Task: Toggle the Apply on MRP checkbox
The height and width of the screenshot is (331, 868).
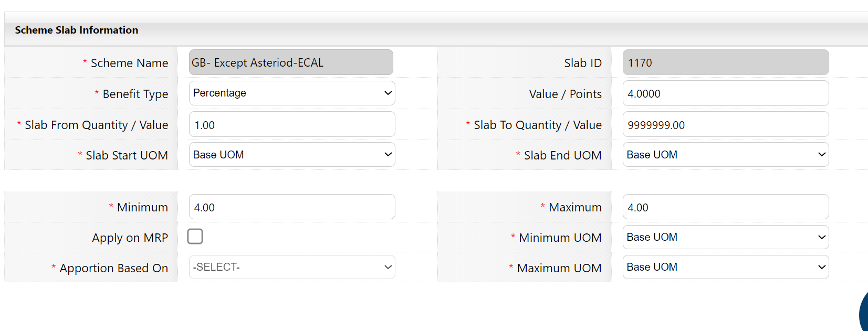Action: [195, 237]
